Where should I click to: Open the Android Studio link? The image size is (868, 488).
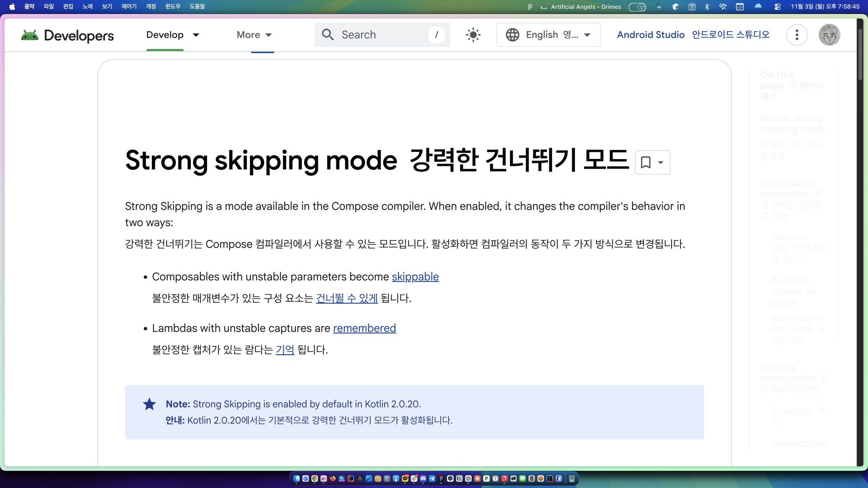(x=651, y=35)
